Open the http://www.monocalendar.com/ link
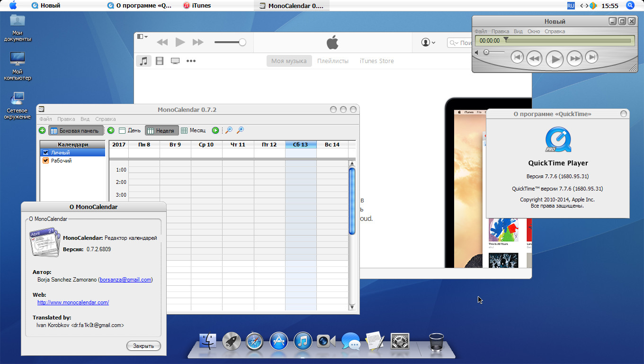644x364 pixels. pyautogui.click(x=73, y=302)
